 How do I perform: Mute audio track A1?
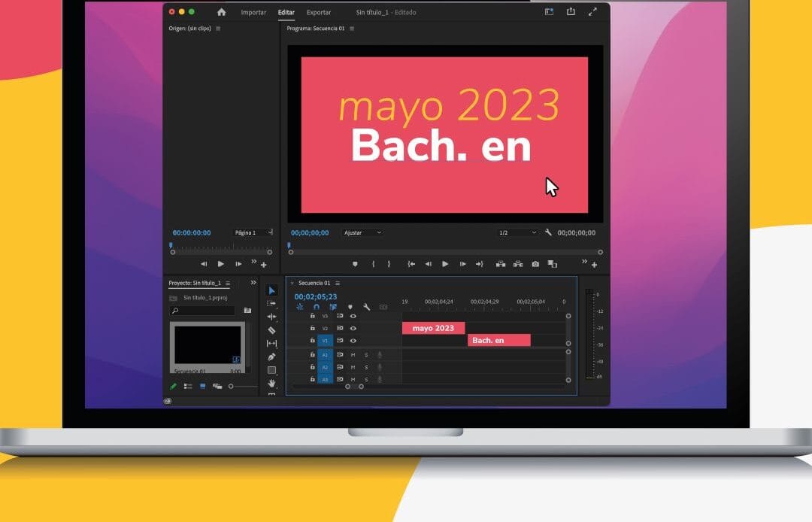click(x=353, y=355)
